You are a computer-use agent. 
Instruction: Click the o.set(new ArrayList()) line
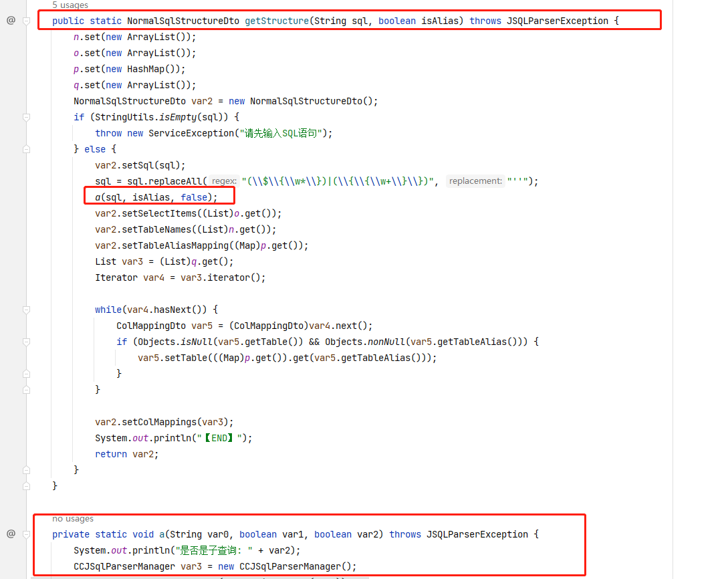[x=134, y=53]
